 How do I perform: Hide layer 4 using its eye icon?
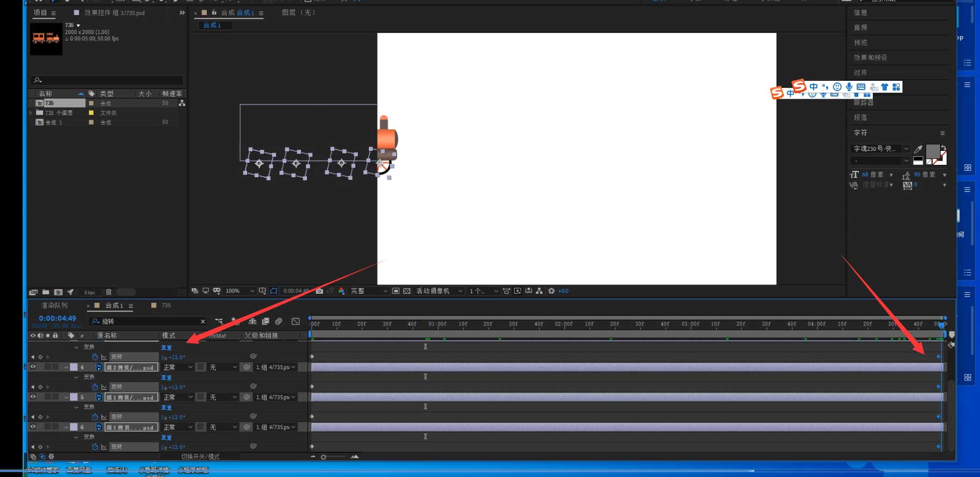(33, 367)
